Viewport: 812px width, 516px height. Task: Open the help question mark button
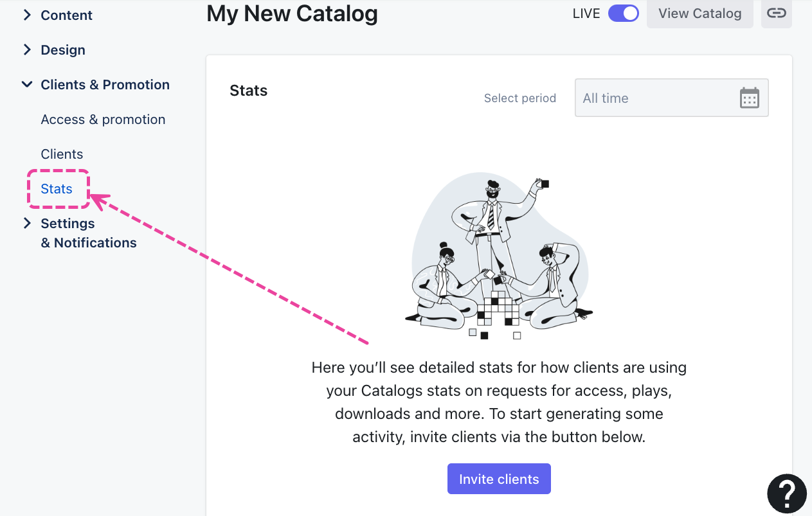tap(787, 494)
